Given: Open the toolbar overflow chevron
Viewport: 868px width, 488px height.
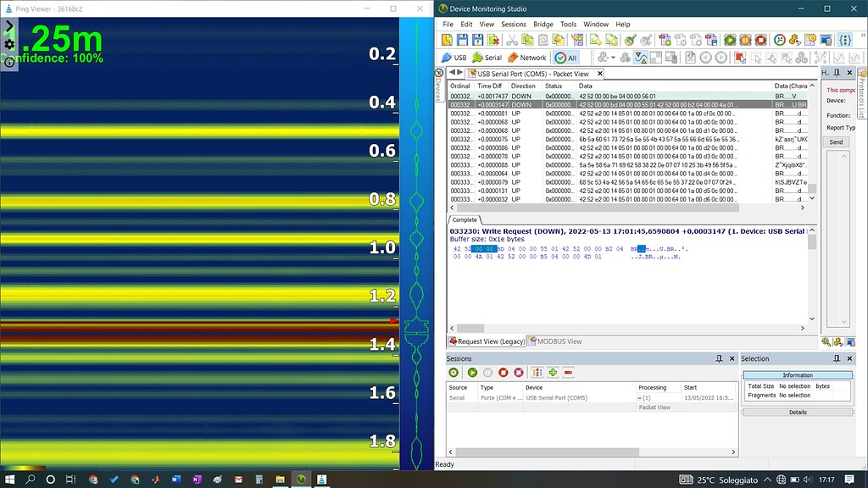Looking at the screenshot, I should 863,36.
